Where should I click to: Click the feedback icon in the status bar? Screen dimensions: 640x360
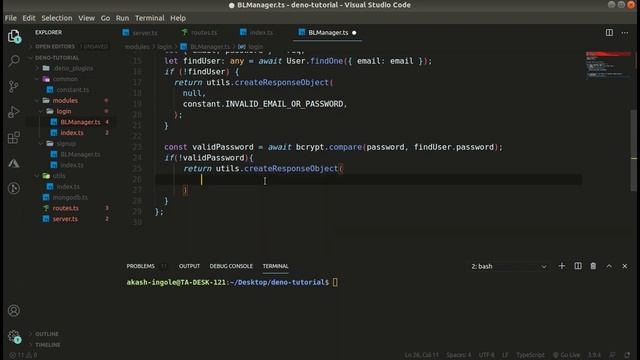[x=613, y=355]
